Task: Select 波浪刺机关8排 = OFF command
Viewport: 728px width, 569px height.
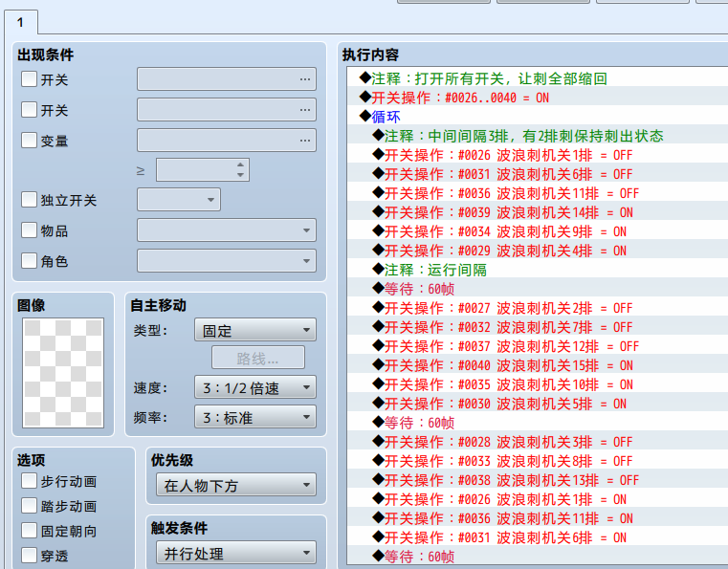Action: pyautogui.click(x=538, y=461)
